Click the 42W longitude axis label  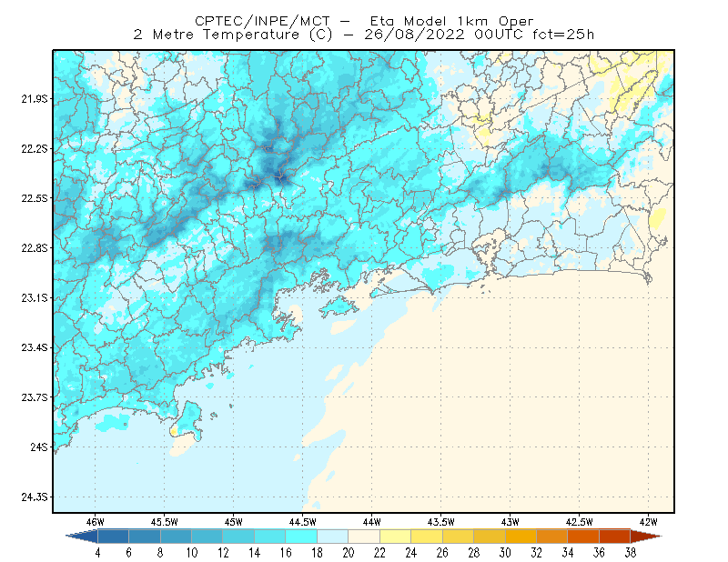click(648, 522)
